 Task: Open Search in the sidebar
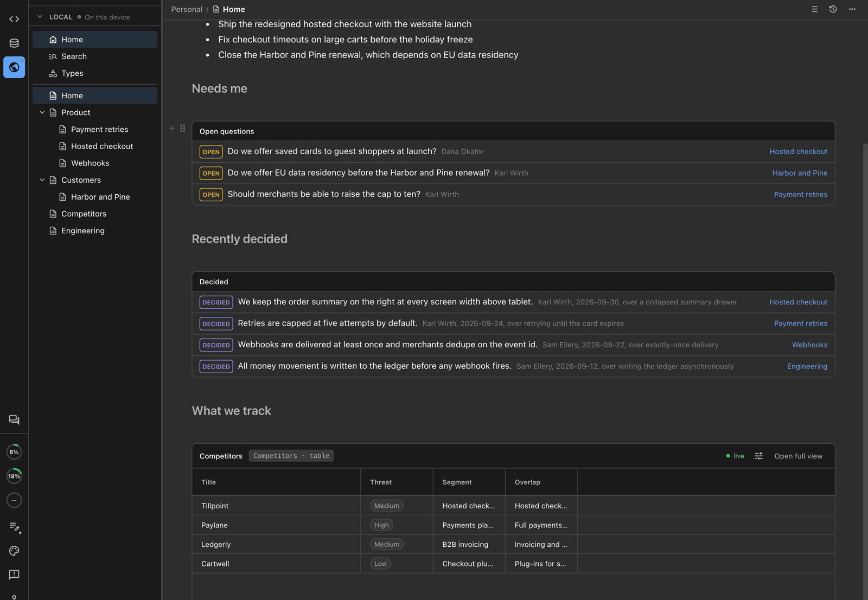click(x=95, y=56)
